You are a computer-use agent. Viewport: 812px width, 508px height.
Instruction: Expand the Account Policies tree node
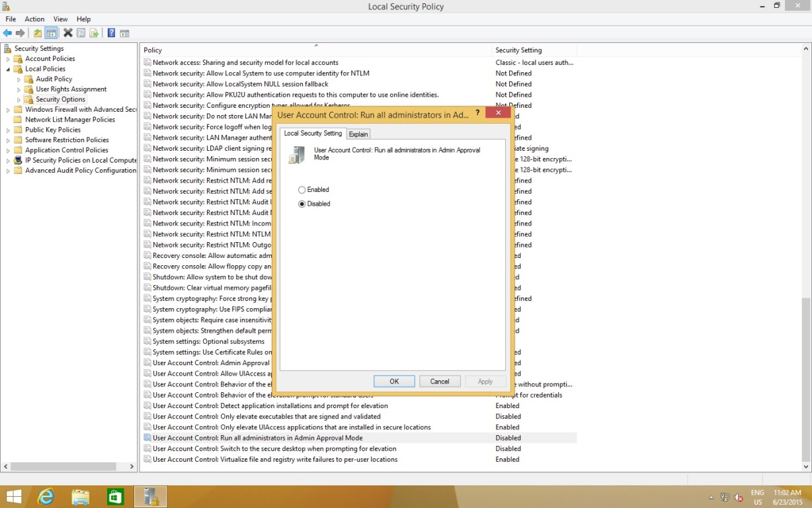pos(8,59)
